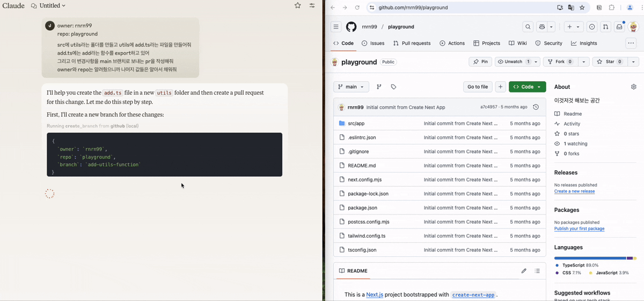The width and height of the screenshot is (644, 301).
Task: Click the install app icon in address bar
Action: pos(560,8)
